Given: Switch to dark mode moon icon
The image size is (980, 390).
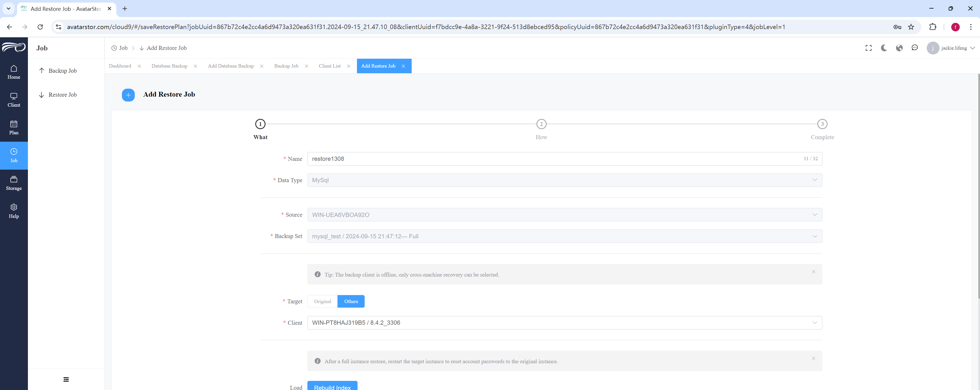Looking at the screenshot, I should 884,48.
